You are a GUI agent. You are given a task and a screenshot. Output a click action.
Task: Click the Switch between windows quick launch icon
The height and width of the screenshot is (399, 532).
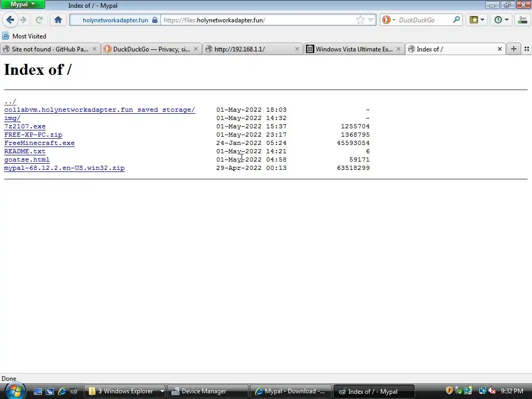point(50,391)
